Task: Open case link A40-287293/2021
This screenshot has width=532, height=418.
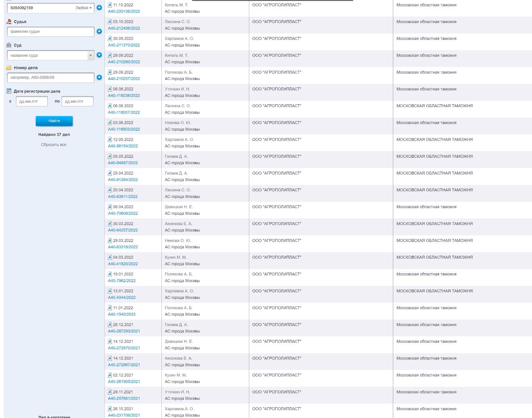Action: click(x=124, y=331)
